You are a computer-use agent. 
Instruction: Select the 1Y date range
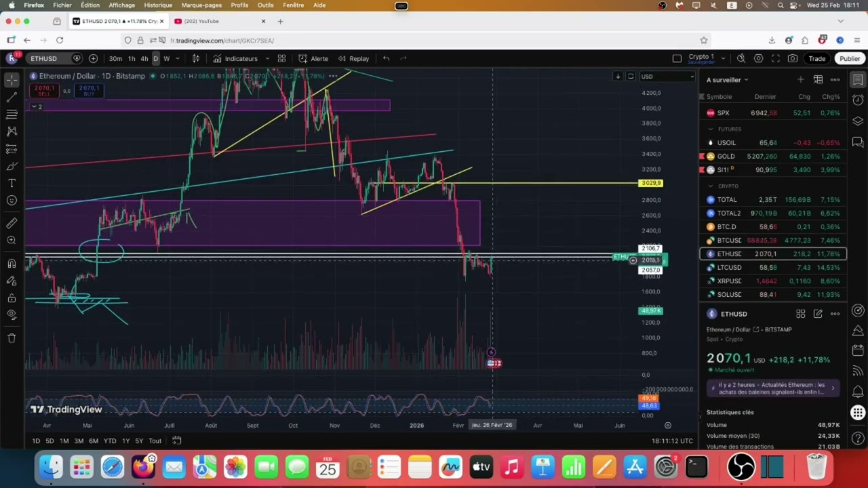[125, 441]
